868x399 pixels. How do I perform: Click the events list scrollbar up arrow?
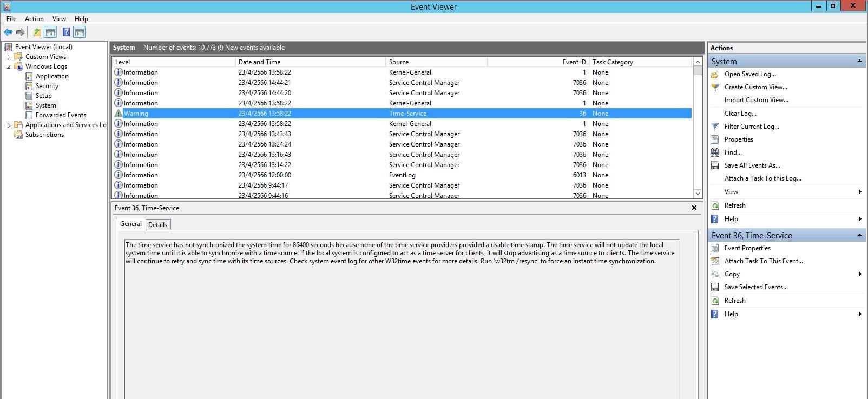point(698,62)
